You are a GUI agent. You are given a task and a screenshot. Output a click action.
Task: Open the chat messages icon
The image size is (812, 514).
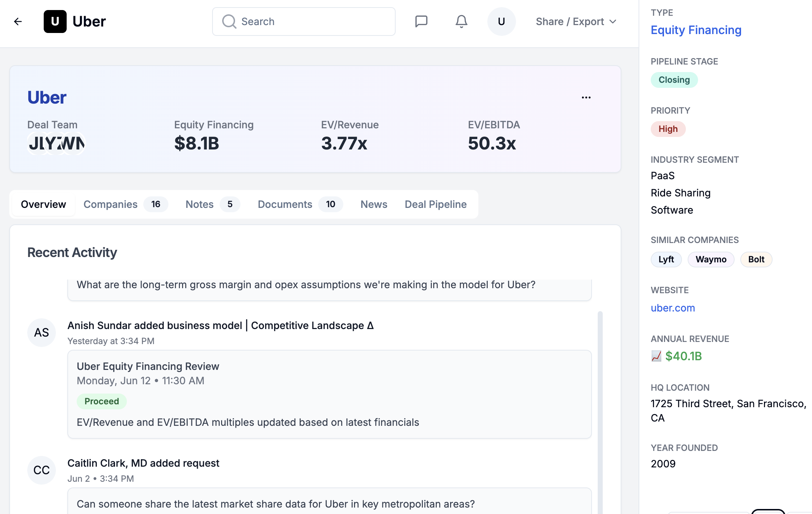tap(421, 22)
